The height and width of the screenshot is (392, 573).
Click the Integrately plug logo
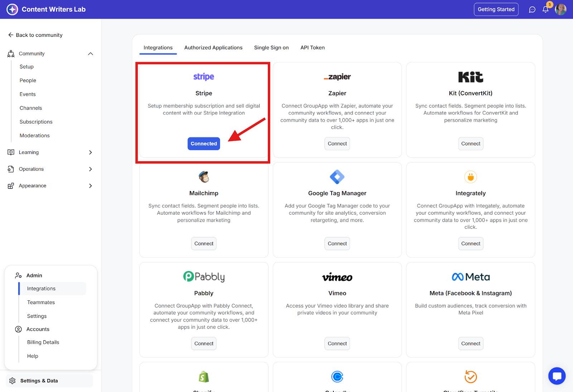point(471,177)
